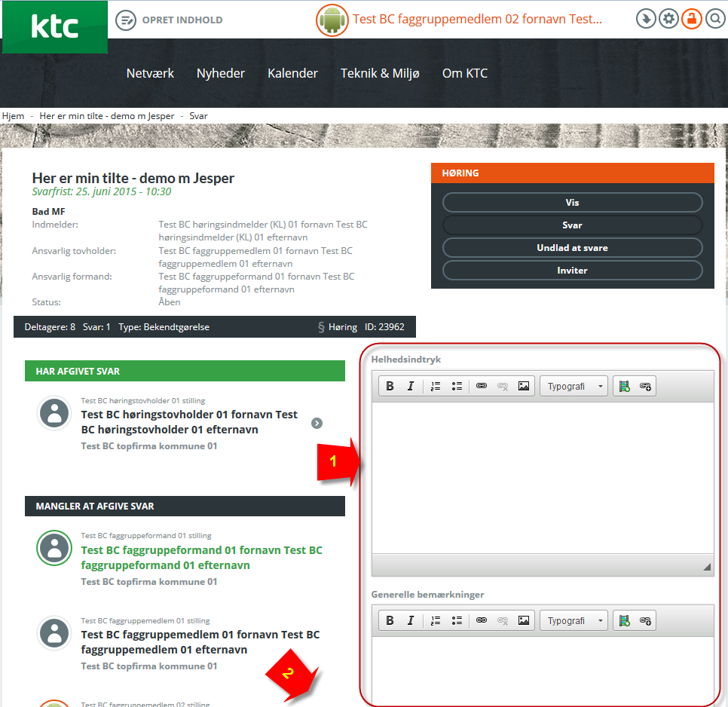Image resolution: width=728 pixels, height=707 pixels.
Task: Click into Helhedsindtryk text area
Action: (x=543, y=477)
